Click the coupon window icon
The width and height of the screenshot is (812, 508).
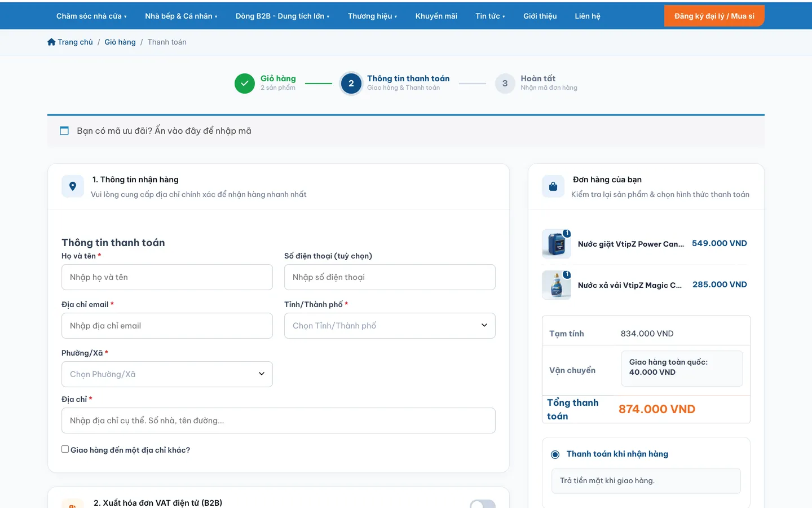[x=64, y=131]
